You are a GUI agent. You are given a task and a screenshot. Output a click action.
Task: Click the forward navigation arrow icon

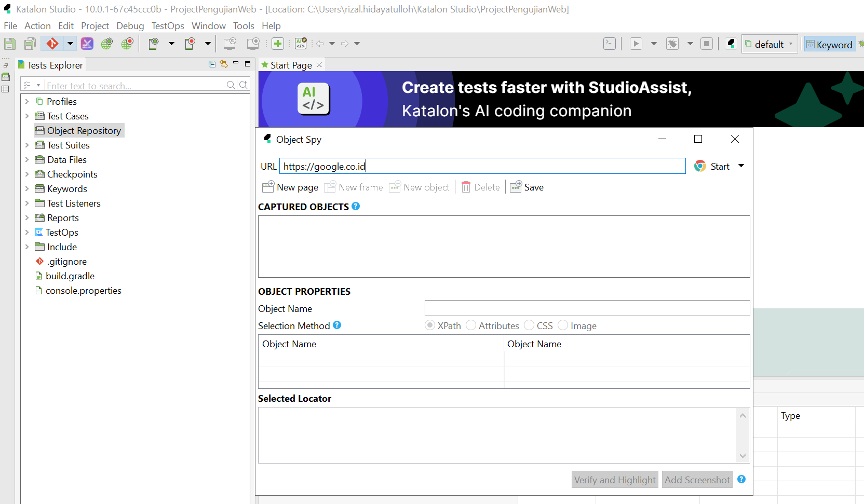(x=345, y=44)
